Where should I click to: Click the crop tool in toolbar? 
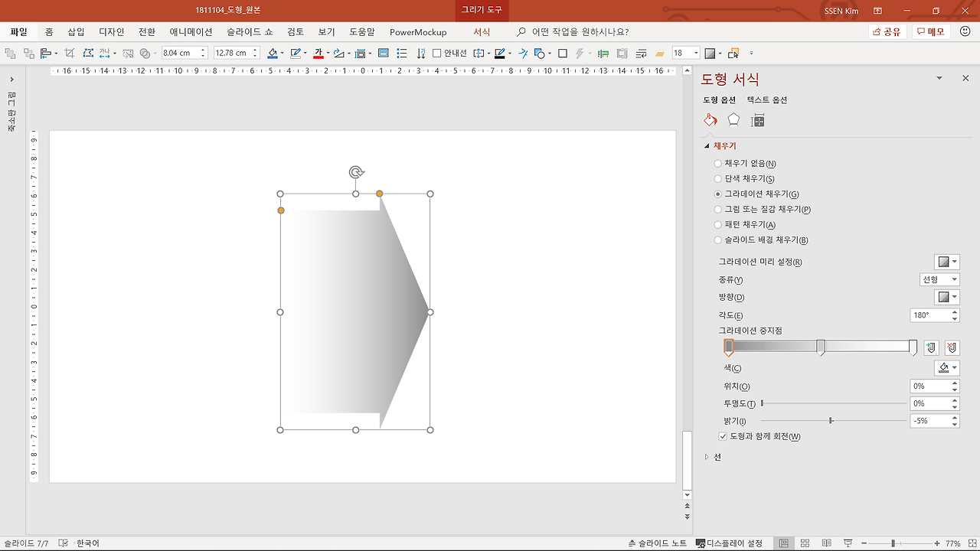(x=70, y=54)
